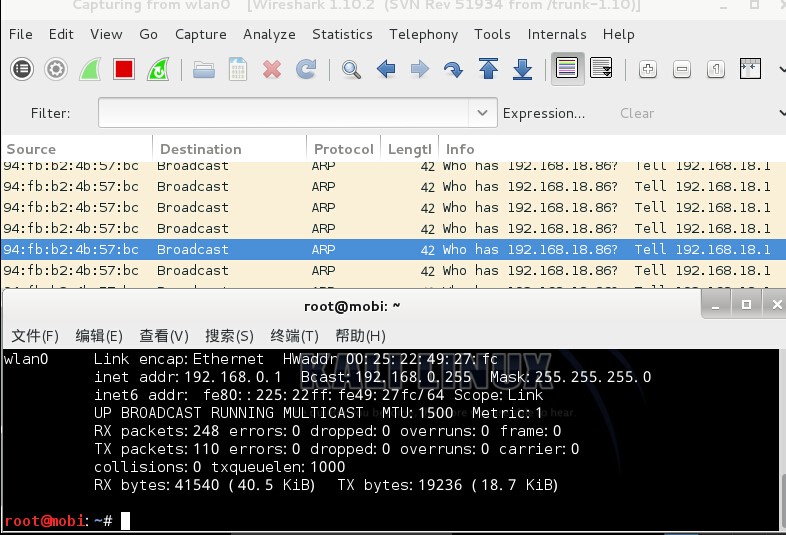Screen dimensions: 786x535
Task: Open the Statistics menu
Action: 342,34
